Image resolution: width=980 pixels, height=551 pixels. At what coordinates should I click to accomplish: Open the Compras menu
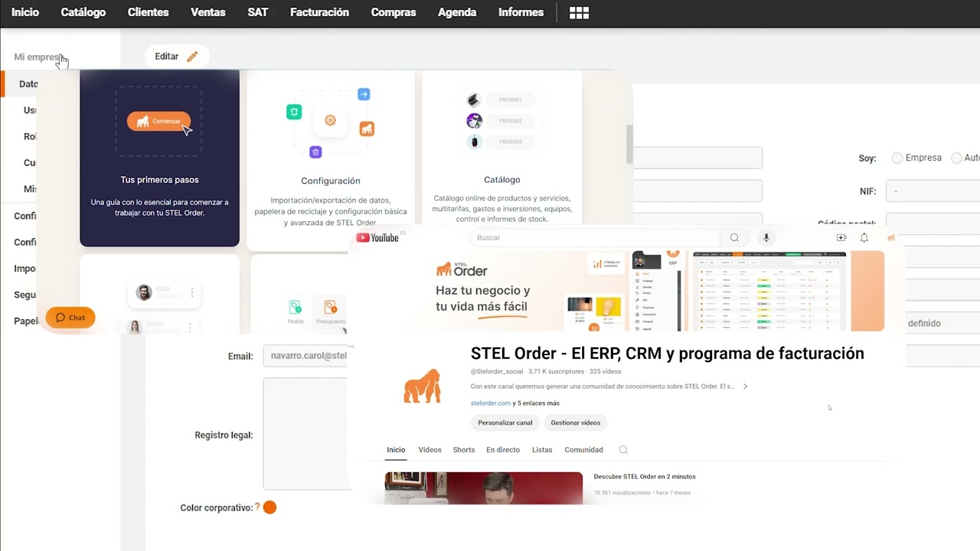[x=394, y=12]
